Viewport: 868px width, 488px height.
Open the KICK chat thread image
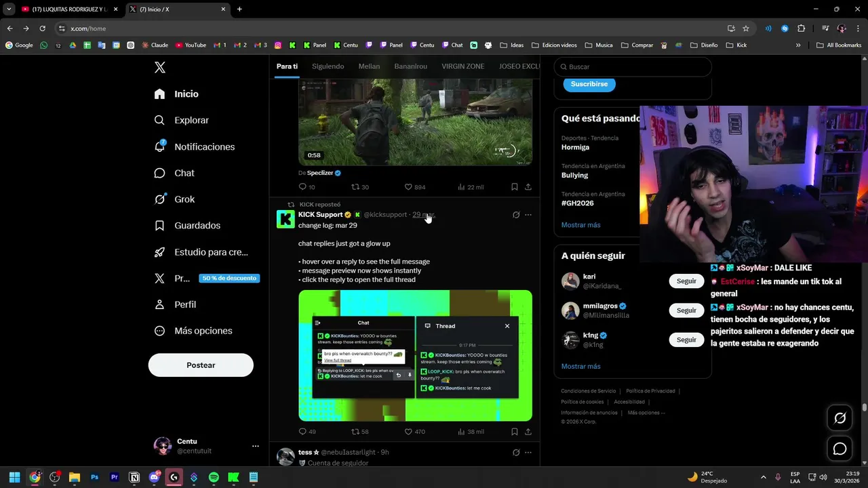pyautogui.click(x=415, y=355)
